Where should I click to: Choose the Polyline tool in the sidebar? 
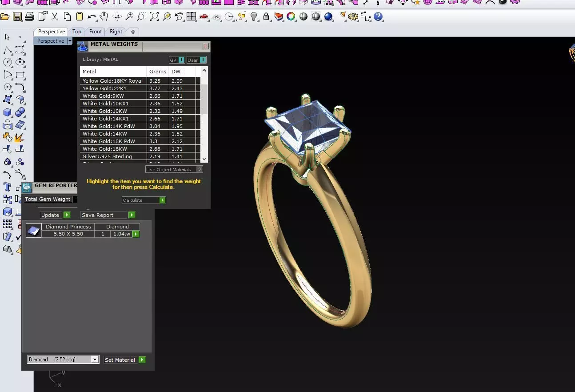pos(7,50)
